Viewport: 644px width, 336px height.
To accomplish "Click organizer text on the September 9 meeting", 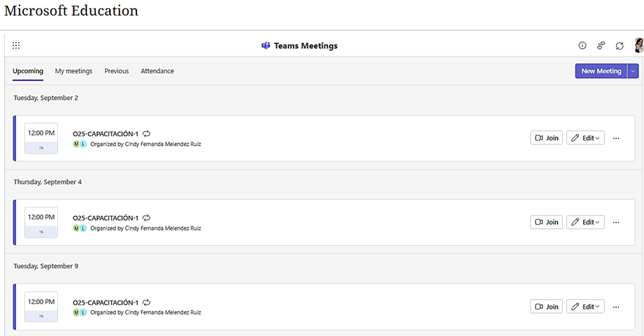I will point(146,313).
